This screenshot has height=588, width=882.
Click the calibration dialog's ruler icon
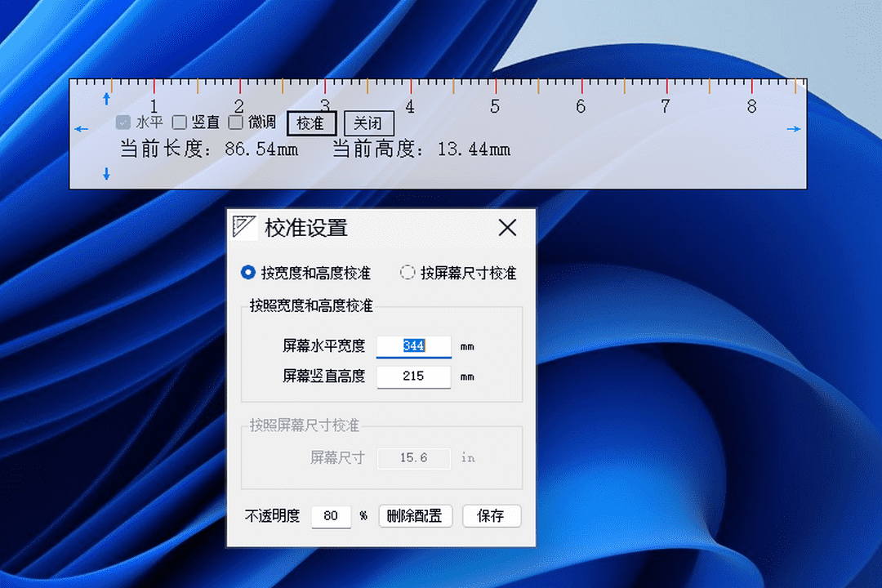point(244,227)
